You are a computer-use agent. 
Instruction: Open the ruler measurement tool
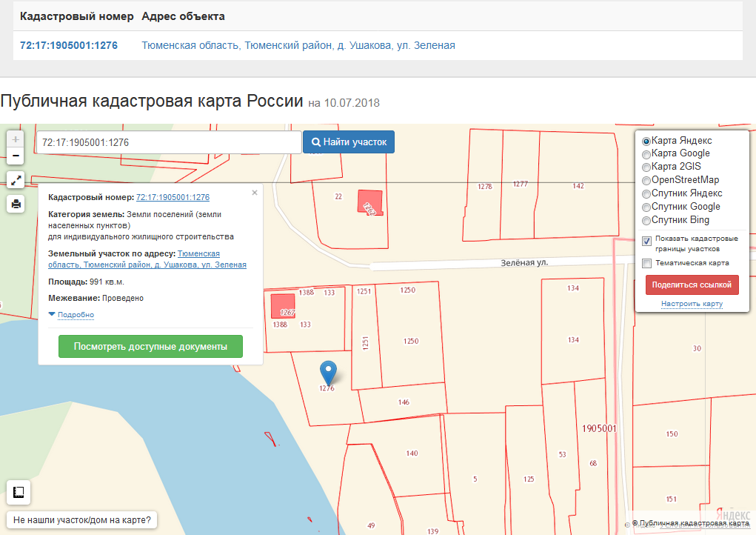[19, 493]
